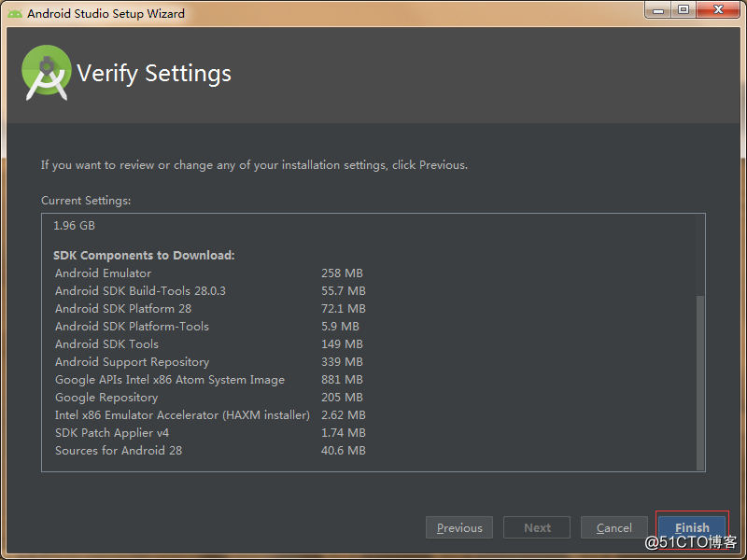The height and width of the screenshot is (560, 747).
Task: Click the '258 MB' size value
Action: pyautogui.click(x=342, y=273)
